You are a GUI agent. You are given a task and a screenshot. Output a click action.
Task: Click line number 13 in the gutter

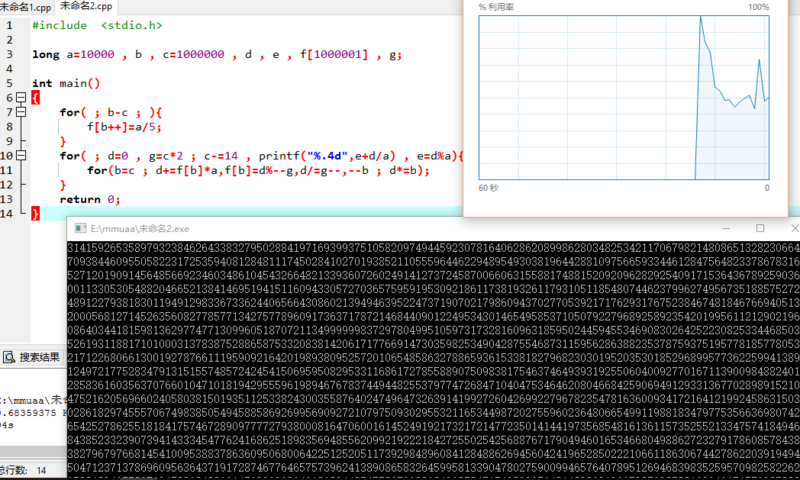point(6,199)
